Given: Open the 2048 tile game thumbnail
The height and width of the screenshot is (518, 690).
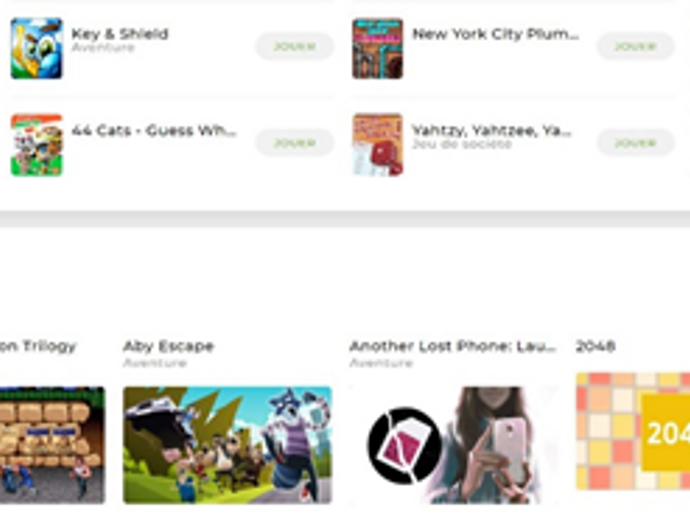Looking at the screenshot, I should pos(633,431).
